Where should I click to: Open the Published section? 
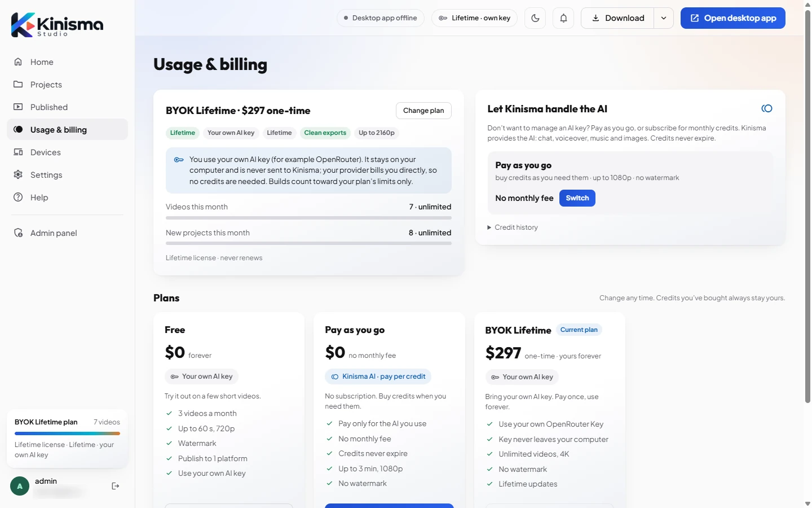[x=67, y=107]
